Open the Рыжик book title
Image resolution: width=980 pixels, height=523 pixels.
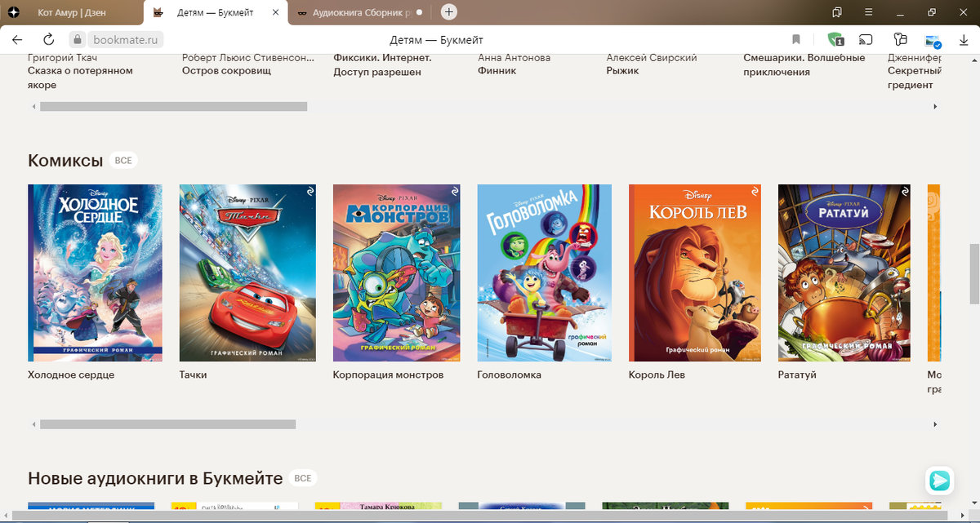pos(623,71)
